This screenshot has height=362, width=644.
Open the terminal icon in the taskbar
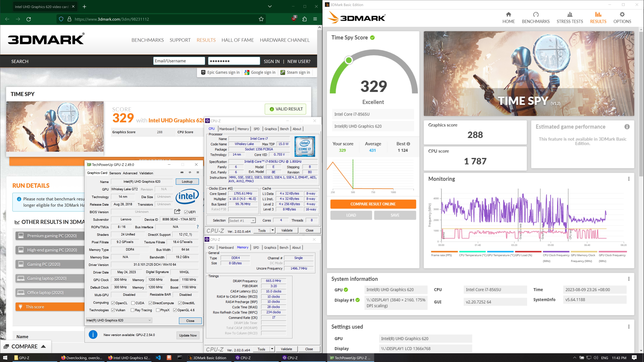coord(180,357)
